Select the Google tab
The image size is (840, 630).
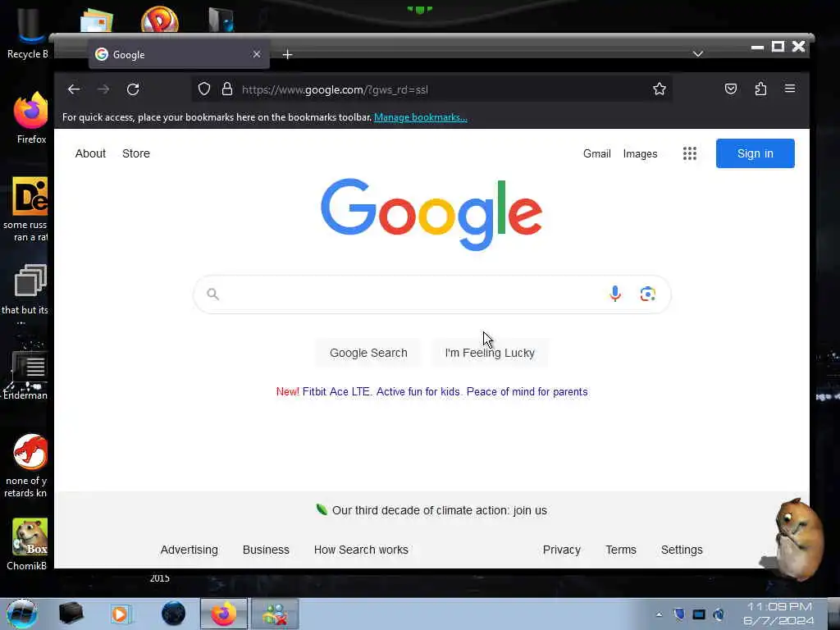click(179, 55)
